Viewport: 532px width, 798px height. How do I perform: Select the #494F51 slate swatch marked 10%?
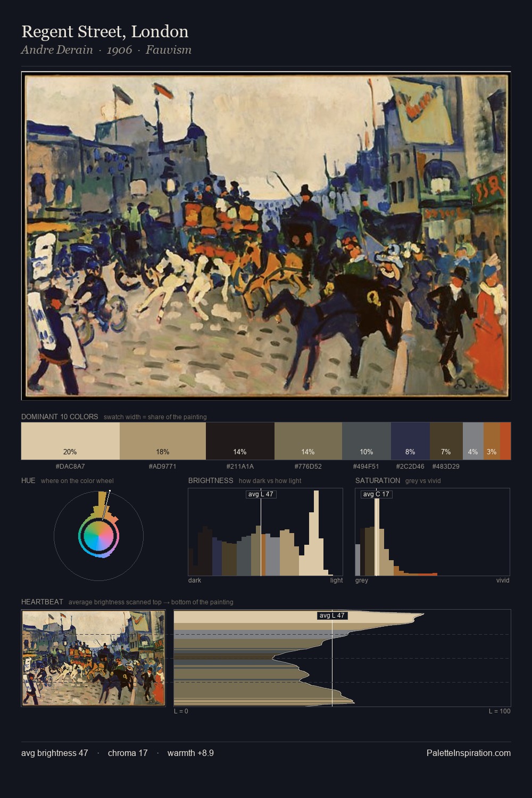(x=367, y=440)
